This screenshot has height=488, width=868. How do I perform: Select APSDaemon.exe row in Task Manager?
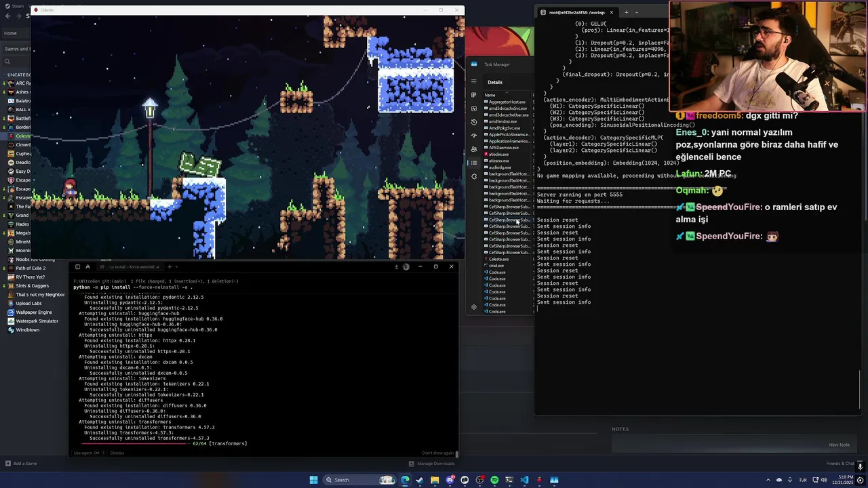(x=503, y=148)
